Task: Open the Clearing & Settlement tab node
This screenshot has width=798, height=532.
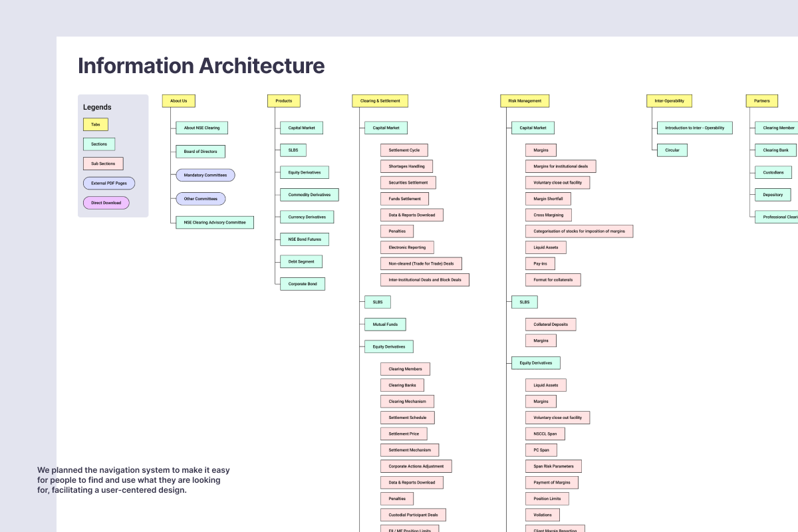Action: click(x=380, y=101)
